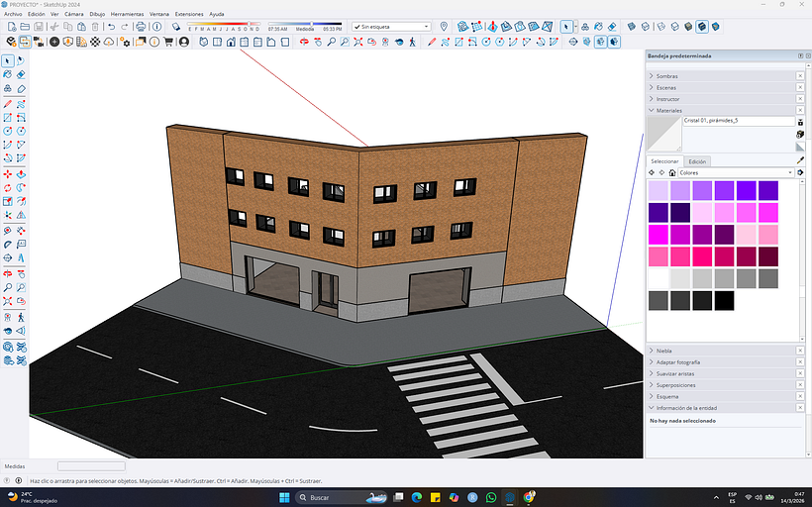This screenshot has height=507, width=812.
Task: Toggle X-Ray face style
Action: click(632, 27)
